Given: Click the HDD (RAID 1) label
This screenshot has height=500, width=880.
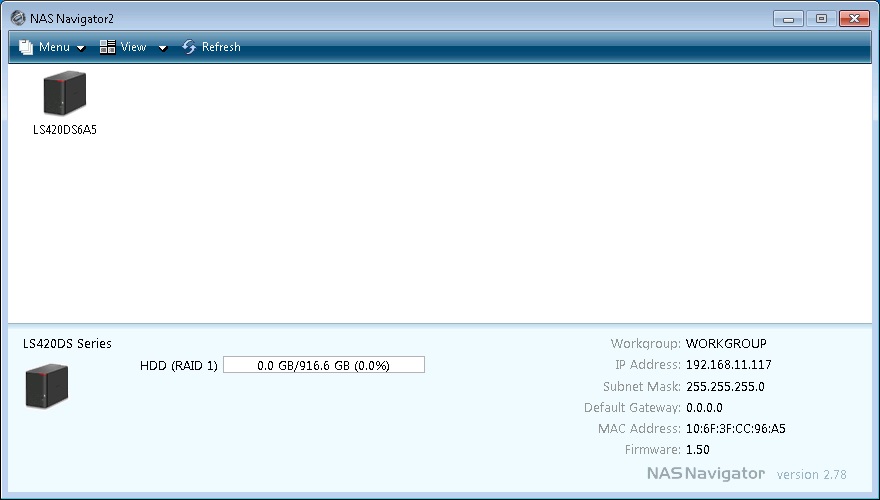Looking at the screenshot, I should tap(178, 366).
